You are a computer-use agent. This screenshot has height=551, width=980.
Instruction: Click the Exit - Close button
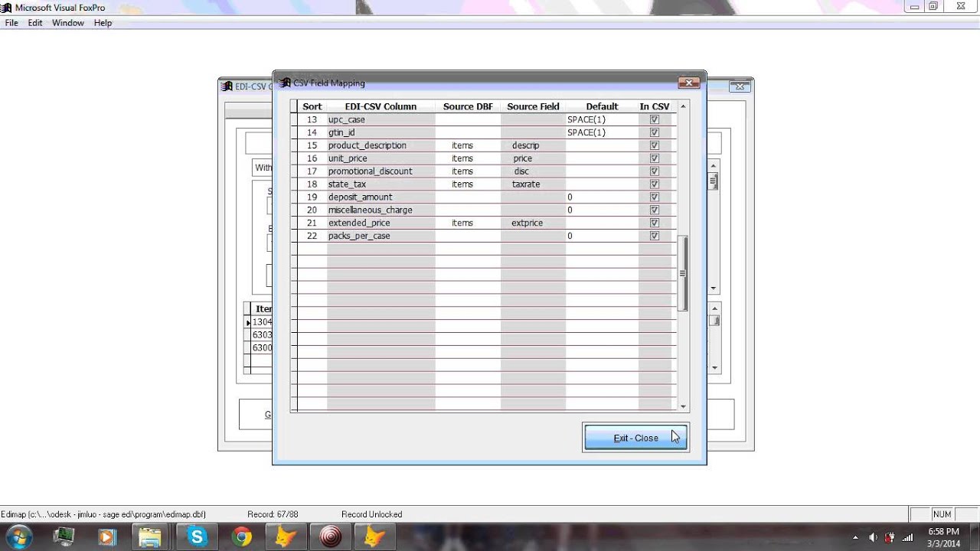pyautogui.click(x=635, y=438)
